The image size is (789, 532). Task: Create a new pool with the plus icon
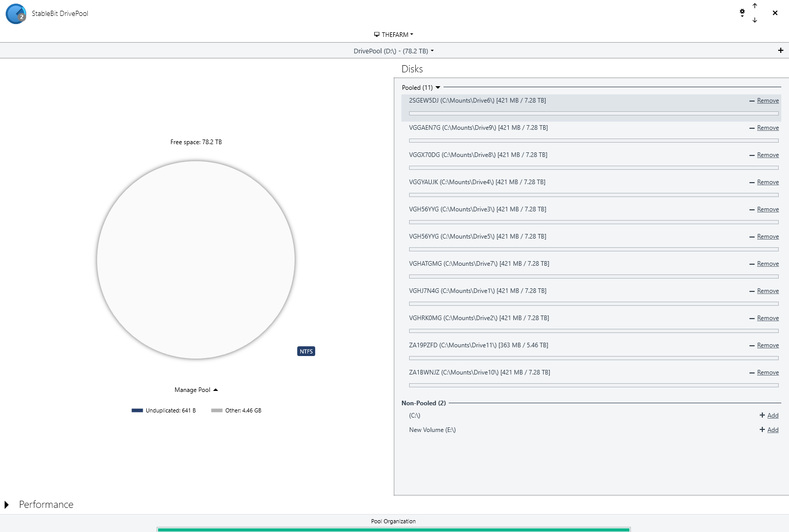point(781,50)
